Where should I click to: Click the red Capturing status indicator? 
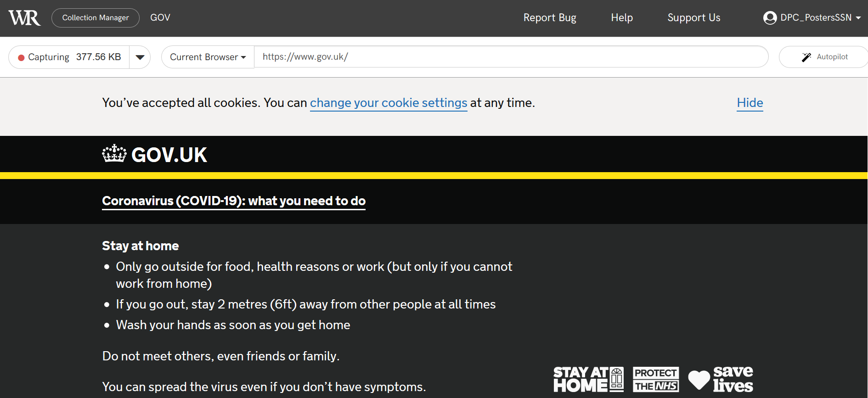(21, 57)
